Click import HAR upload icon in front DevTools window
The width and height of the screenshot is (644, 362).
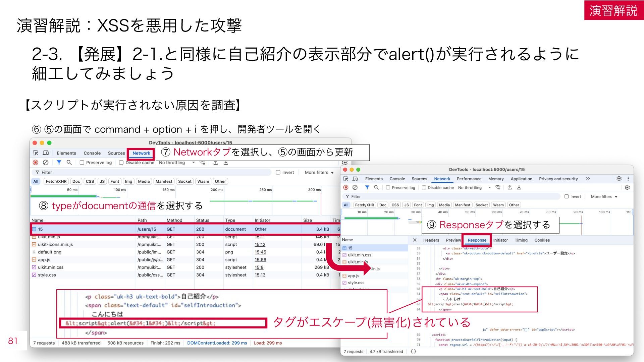point(509,188)
